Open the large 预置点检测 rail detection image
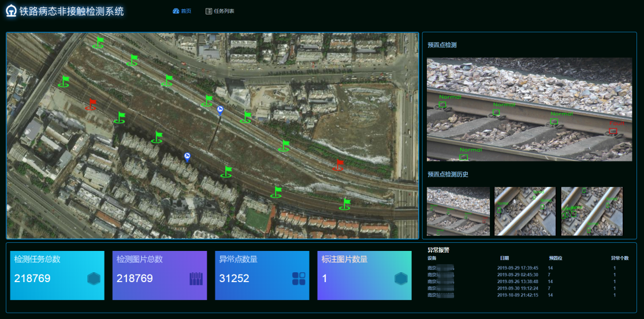Viewport: 644px width, 319px height. pos(530,109)
